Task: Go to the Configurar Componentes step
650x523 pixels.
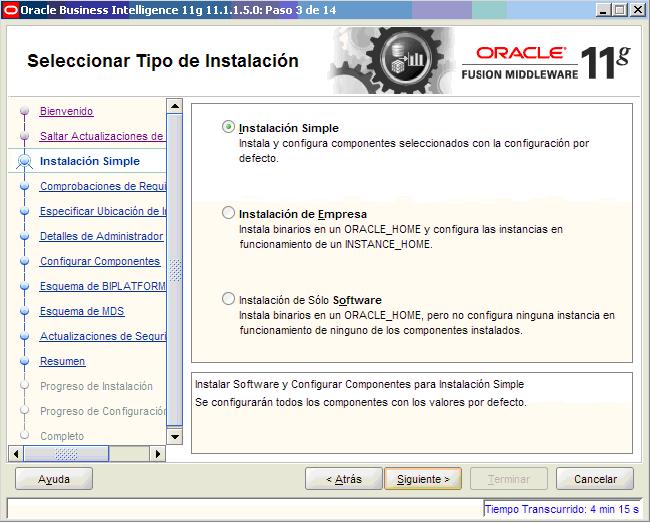Action: (100, 261)
